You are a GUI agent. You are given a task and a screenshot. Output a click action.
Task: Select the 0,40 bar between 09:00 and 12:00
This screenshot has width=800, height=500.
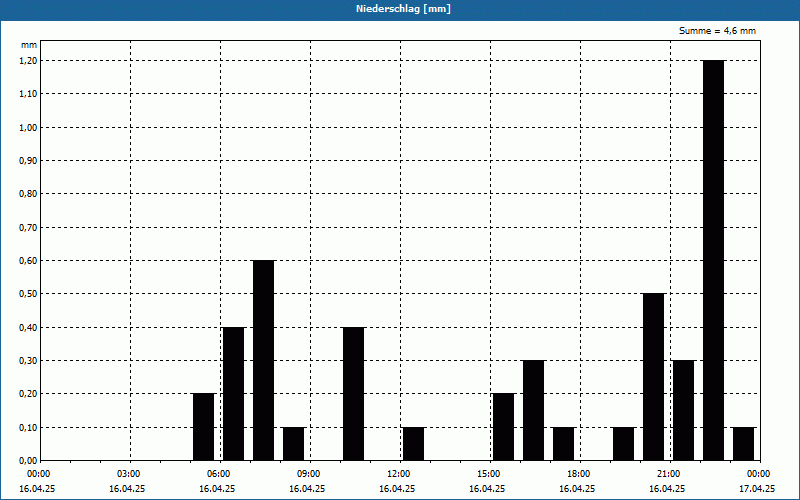point(354,394)
